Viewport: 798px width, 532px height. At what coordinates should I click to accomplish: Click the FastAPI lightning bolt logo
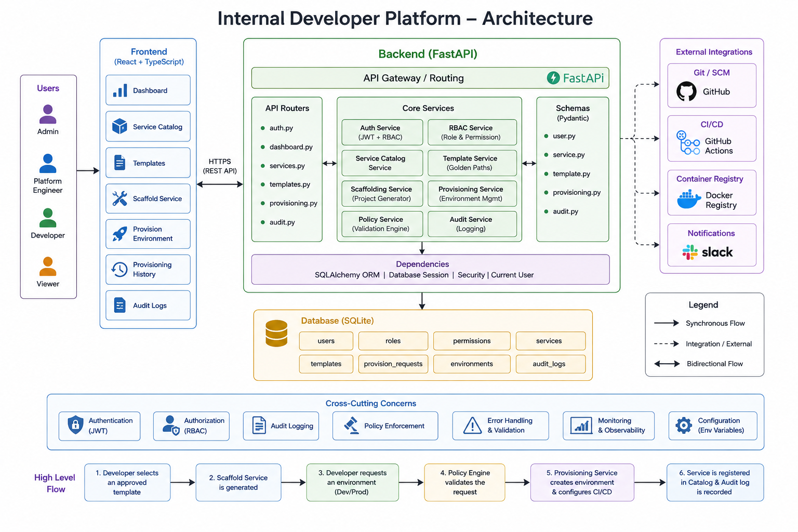(553, 78)
